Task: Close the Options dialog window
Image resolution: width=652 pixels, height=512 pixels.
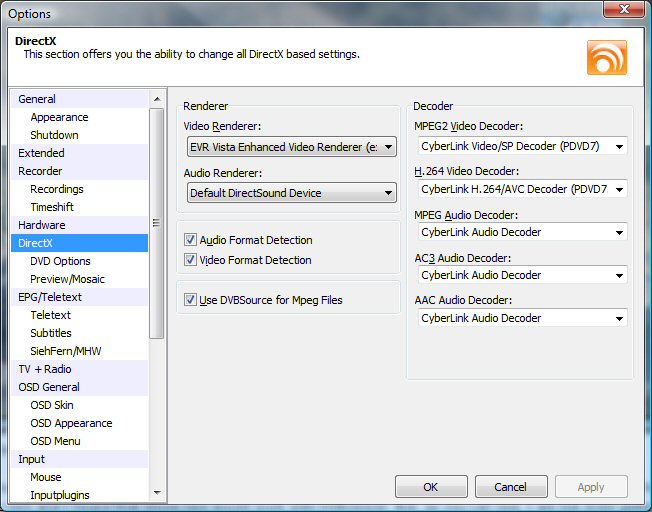Action: point(624,9)
